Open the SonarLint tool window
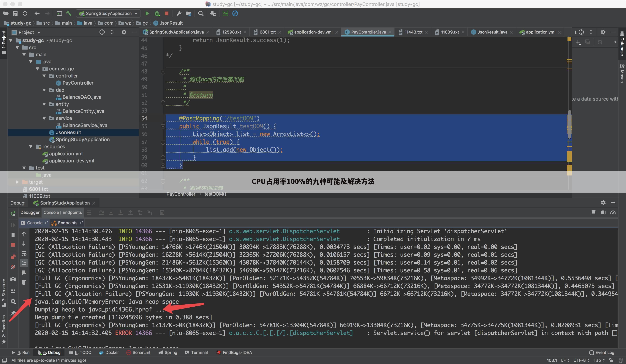This screenshot has width=626, height=364. [x=138, y=353]
